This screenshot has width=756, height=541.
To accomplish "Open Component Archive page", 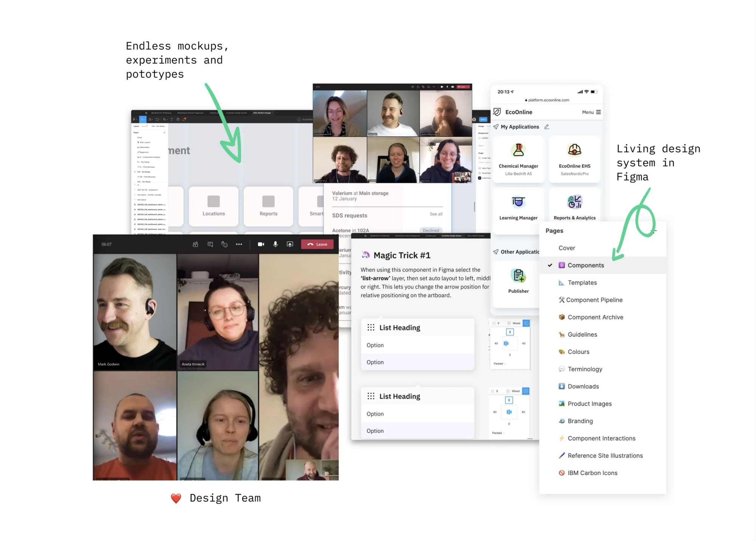I will click(x=603, y=317).
